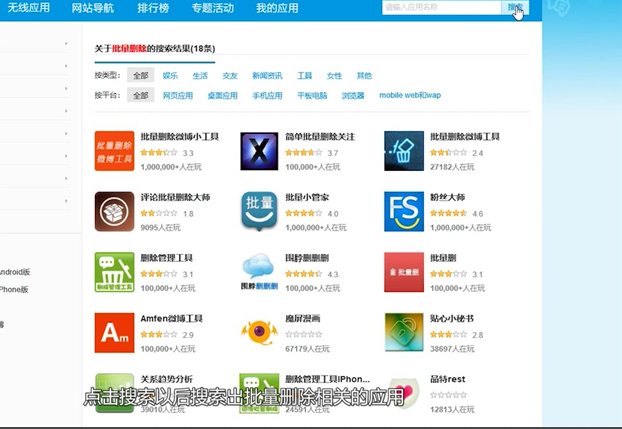Filter results by 交友 type
The width and height of the screenshot is (622, 429).
(230, 75)
